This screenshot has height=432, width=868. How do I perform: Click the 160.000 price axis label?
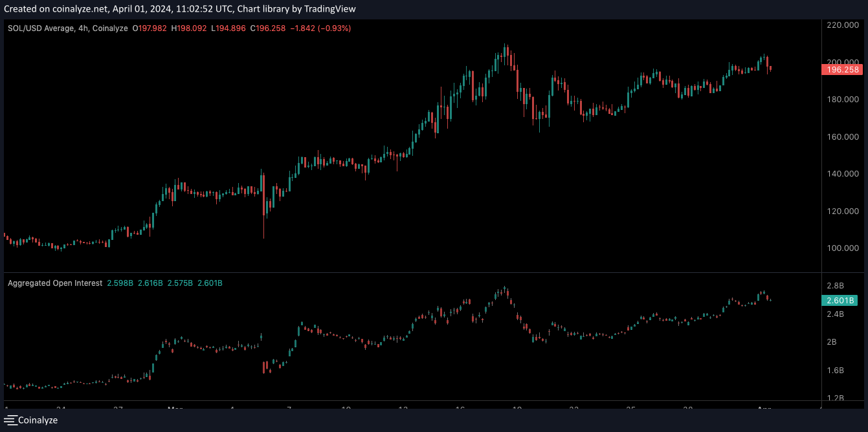[x=843, y=136]
